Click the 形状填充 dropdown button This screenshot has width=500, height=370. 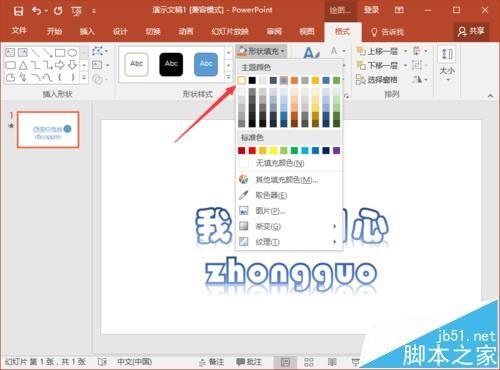pos(262,51)
